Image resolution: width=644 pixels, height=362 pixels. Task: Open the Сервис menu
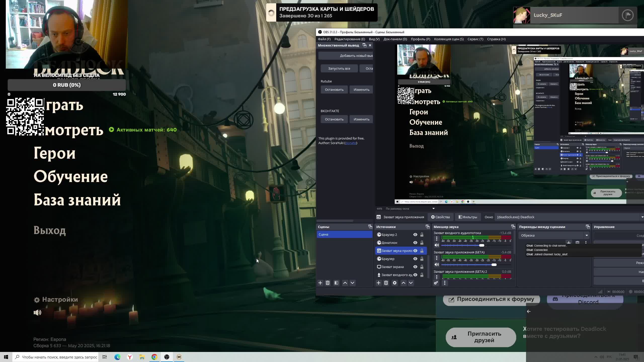pos(475,39)
